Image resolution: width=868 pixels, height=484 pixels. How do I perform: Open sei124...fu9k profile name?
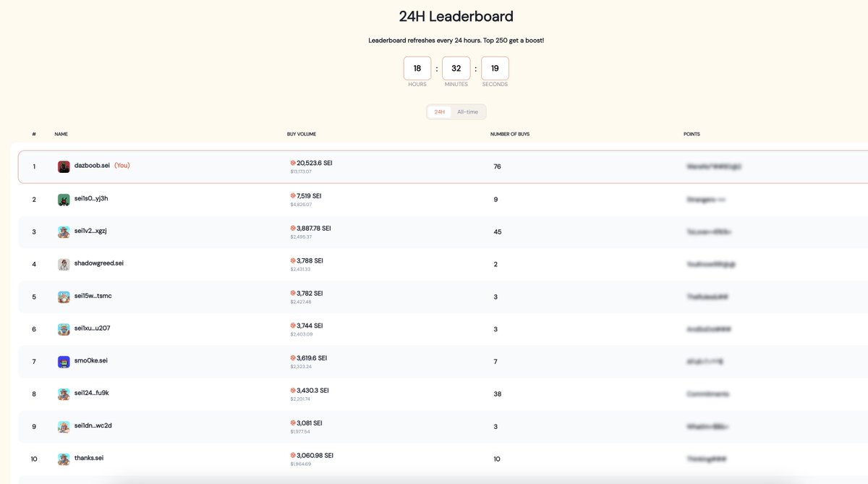(92, 393)
